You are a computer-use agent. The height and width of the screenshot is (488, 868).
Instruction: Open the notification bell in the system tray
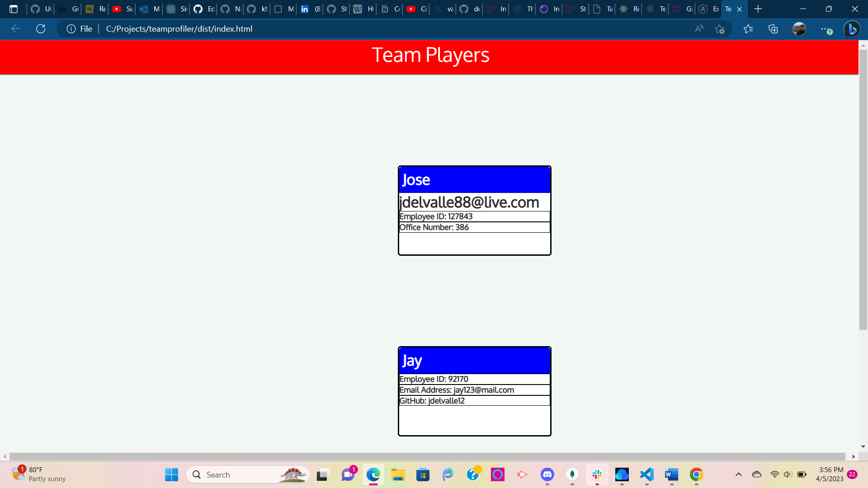click(853, 474)
